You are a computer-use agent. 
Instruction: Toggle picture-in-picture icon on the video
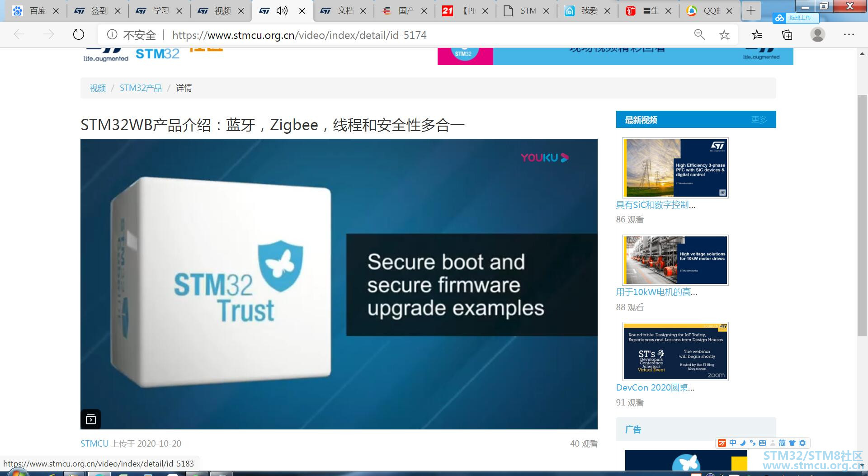click(91, 419)
